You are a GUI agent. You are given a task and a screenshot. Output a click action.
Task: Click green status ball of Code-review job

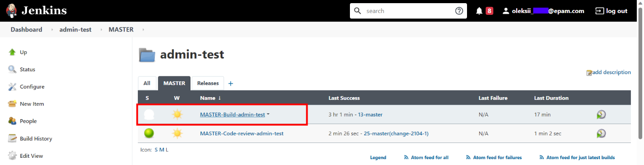[x=149, y=134]
